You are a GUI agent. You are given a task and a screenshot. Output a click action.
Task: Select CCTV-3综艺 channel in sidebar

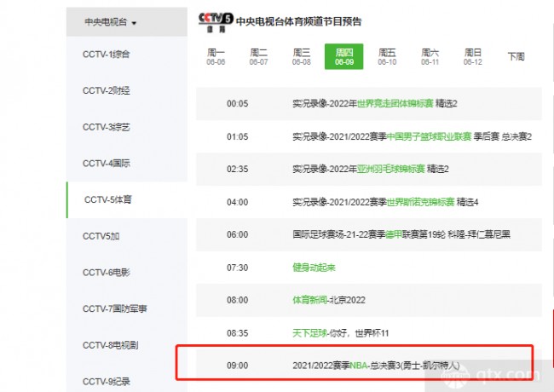click(x=126, y=127)
